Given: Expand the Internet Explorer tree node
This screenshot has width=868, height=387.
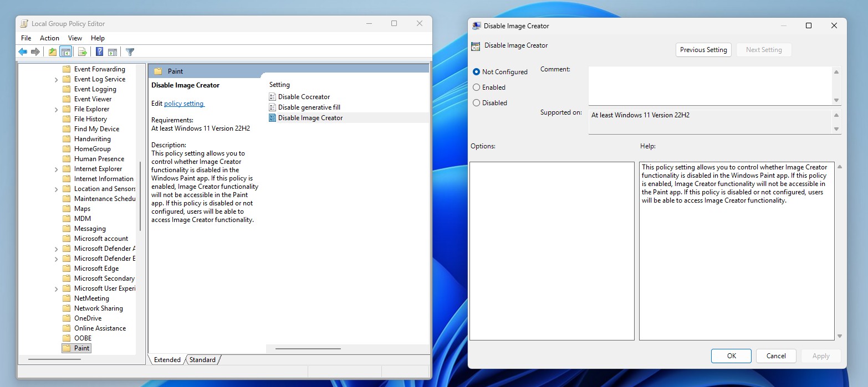Looking at the screenshot, I should (x=55, y=168).
